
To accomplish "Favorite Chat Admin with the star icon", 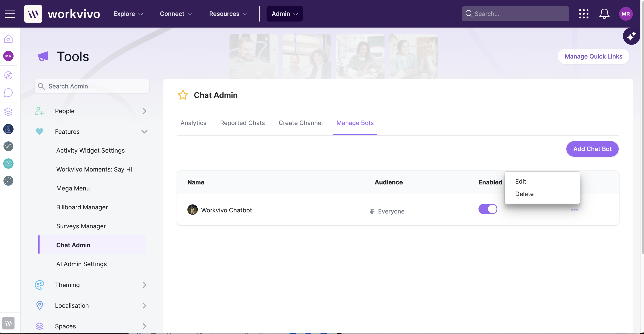I will [183, 95].
